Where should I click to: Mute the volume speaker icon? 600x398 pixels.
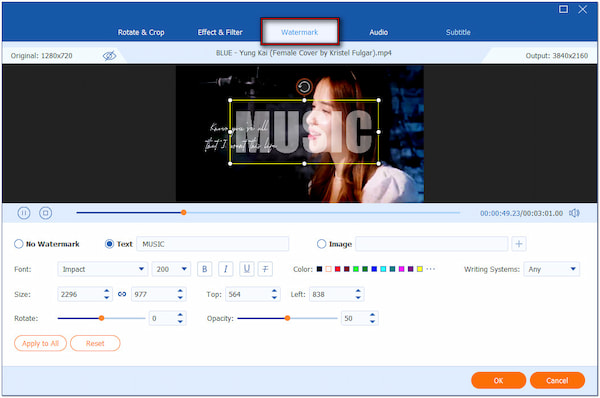[574, 213]
